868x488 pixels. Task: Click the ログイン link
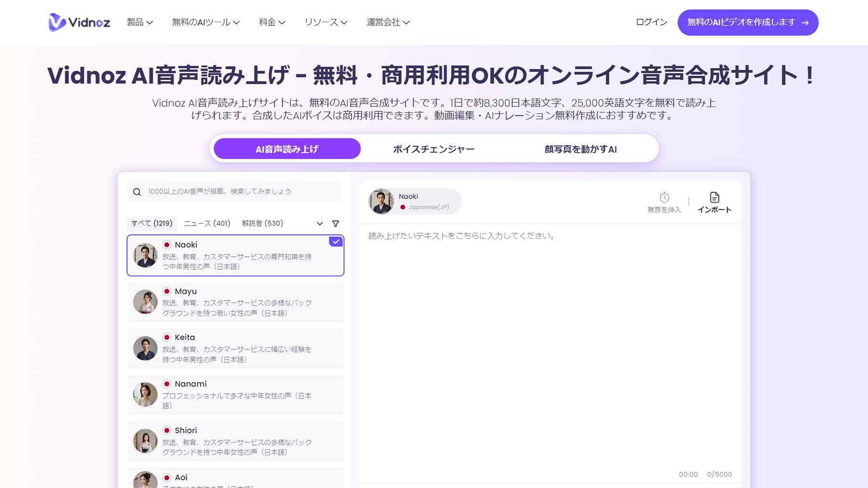click(x=651, y=22)
